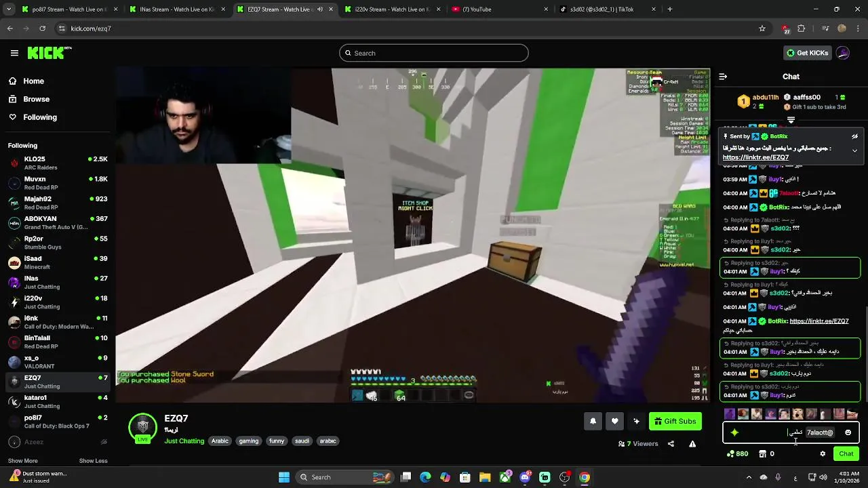Open chat settings gear icon
The width and height of the screenshot is (868, 488).
pyautogui.click(x=823, y=454)
